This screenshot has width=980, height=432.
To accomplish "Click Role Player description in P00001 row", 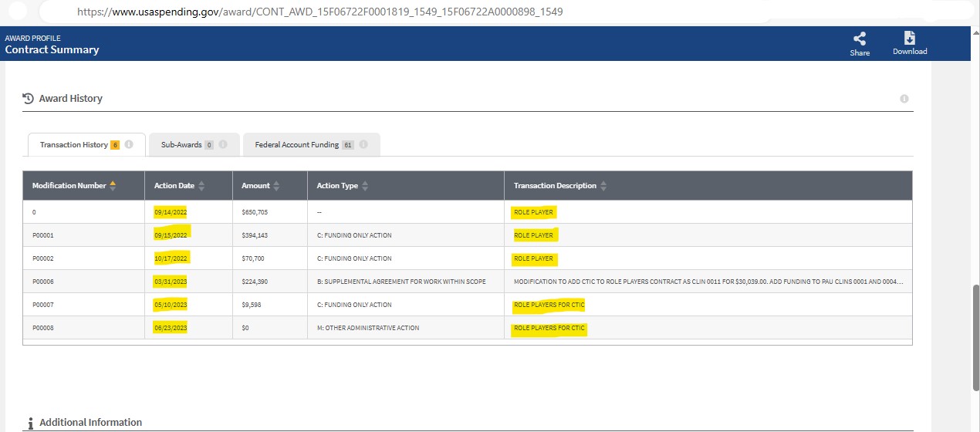I will (x=533, y=235).
